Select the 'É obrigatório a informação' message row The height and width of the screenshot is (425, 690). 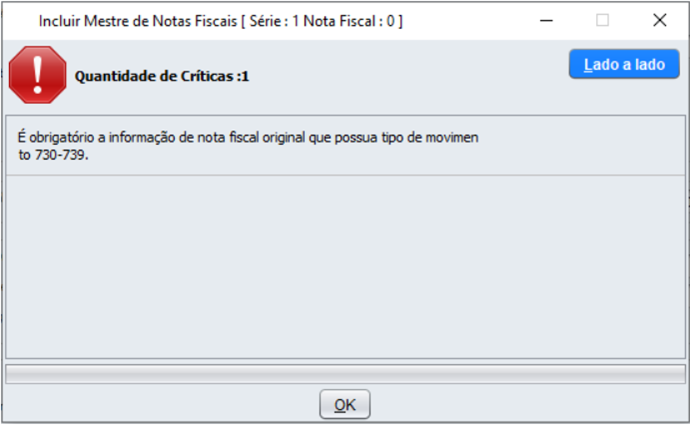pos(345,146)
